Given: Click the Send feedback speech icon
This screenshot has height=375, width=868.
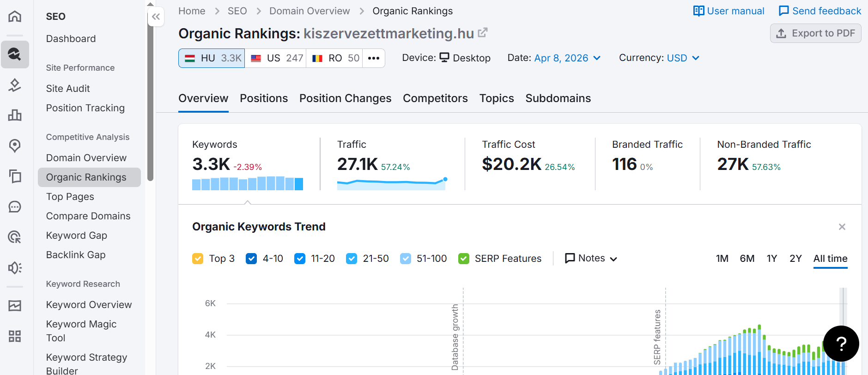Looking at the screenshot, I should tap(784, 11).
